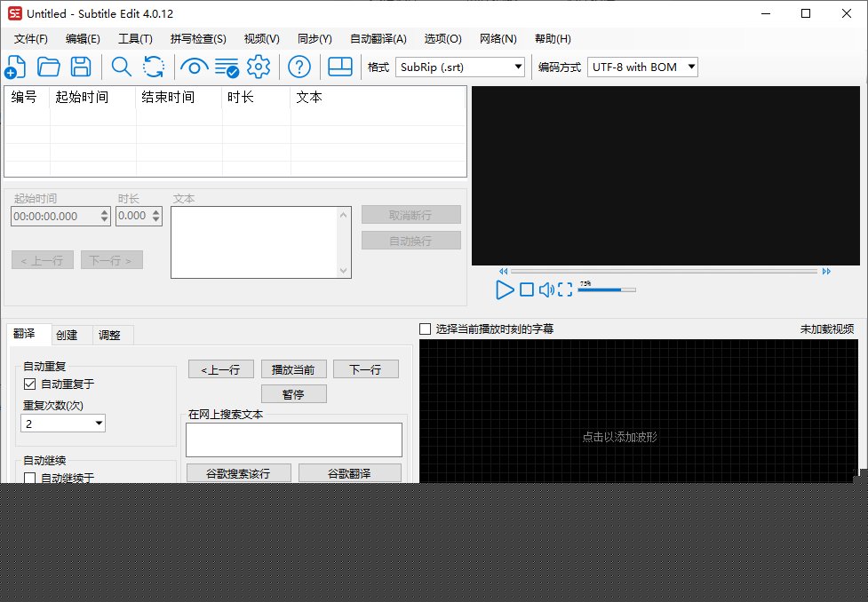The height and width of the screenshot is (602, 868).
Task: Click the New subtitle file icon
Action: 15,67
